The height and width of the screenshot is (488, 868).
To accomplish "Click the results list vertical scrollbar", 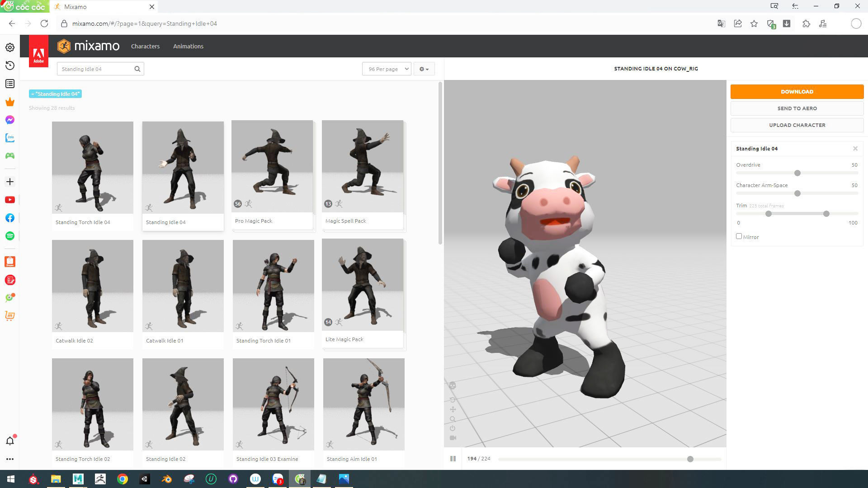I will [x=440, y=164].
